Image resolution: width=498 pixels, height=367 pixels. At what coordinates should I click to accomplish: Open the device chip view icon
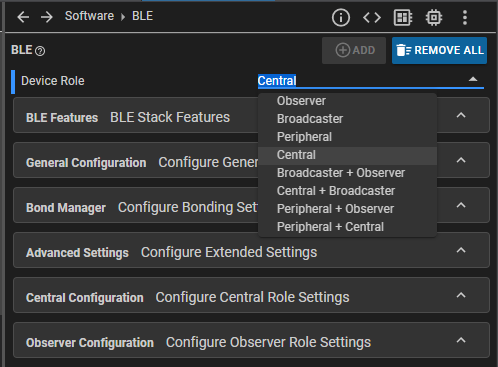coord(434,17)
